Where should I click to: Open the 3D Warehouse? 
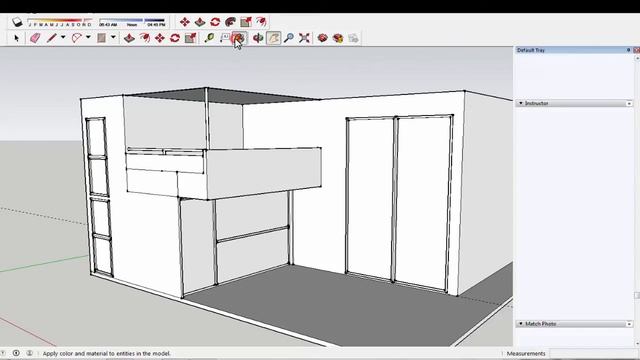(322, 38)
